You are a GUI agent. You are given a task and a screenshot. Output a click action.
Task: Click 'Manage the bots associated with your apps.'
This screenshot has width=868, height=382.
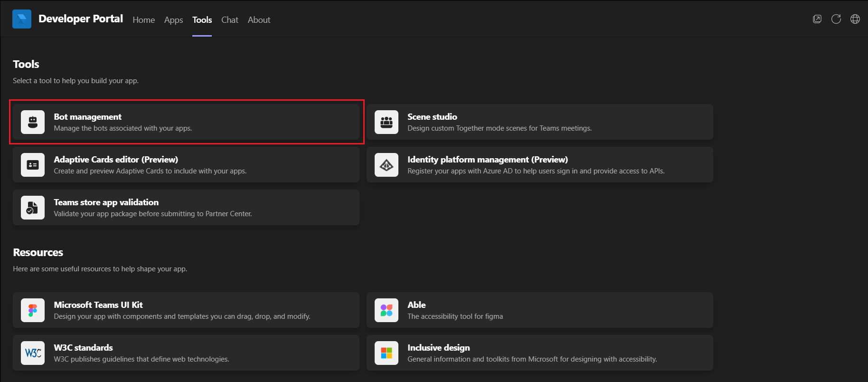[123, 128]
